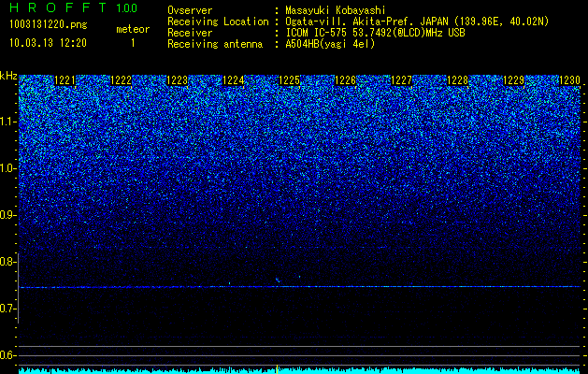The width and height of the screenshot is (588, 374).
Task: Click the meteor label
Action: (x=133, y=29)
